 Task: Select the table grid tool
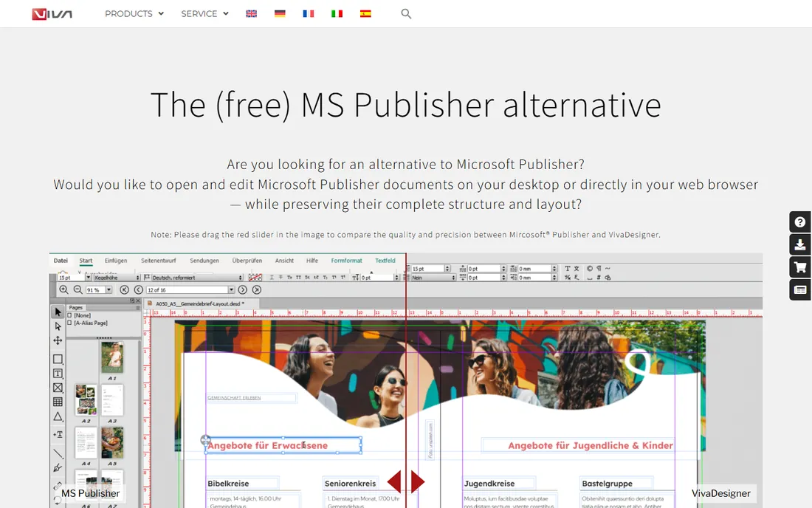[58, 402]
